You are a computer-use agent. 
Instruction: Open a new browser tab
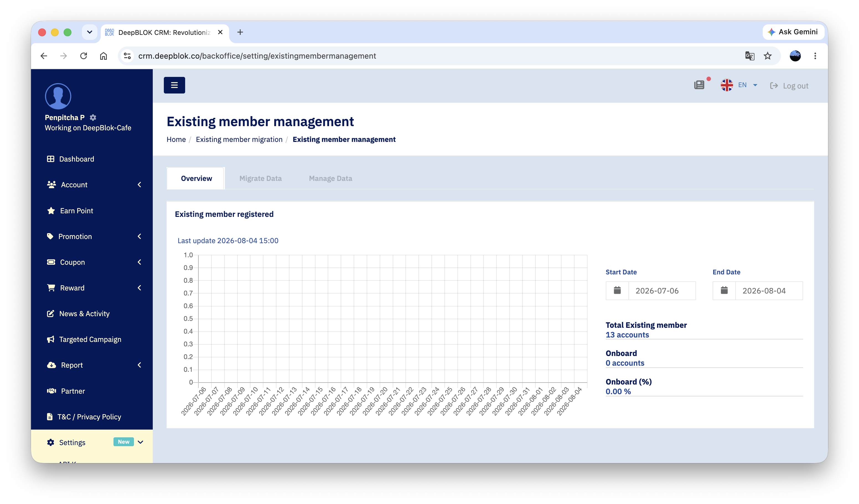click(x=240, y=32)
